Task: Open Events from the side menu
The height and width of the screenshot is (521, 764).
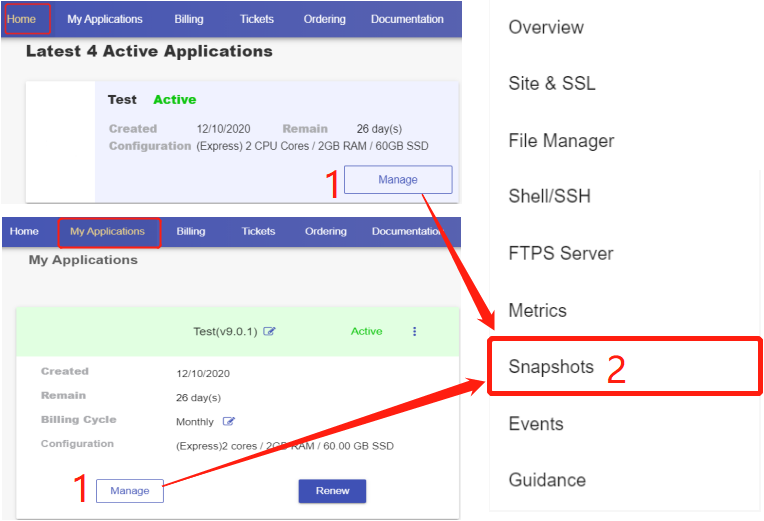Action: 535,424
